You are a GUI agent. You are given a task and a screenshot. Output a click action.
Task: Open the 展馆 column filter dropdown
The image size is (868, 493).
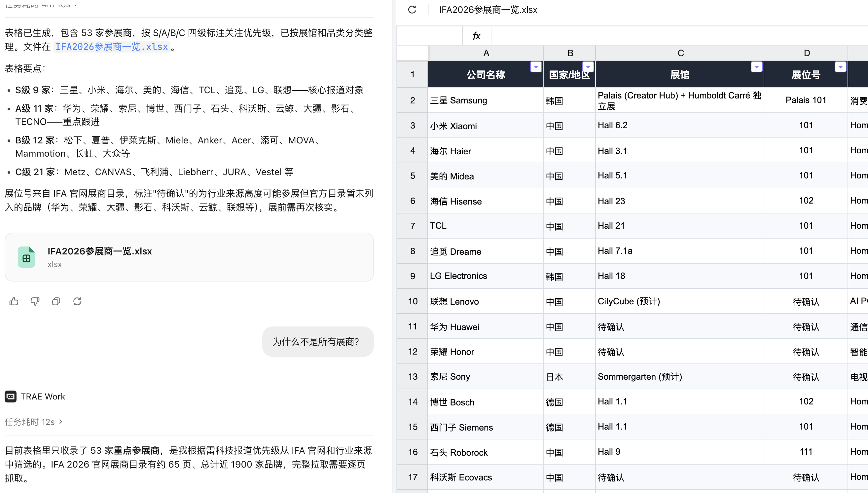tap(756, 67)
